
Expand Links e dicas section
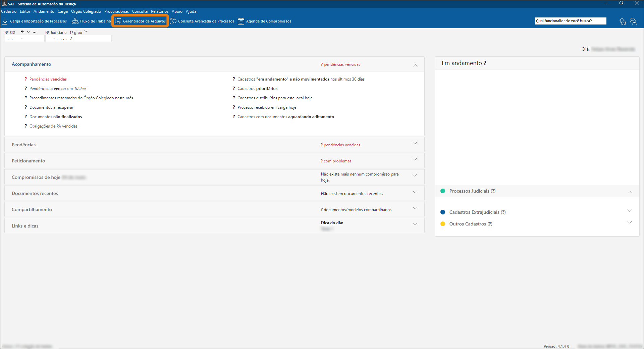coord(415,224)
